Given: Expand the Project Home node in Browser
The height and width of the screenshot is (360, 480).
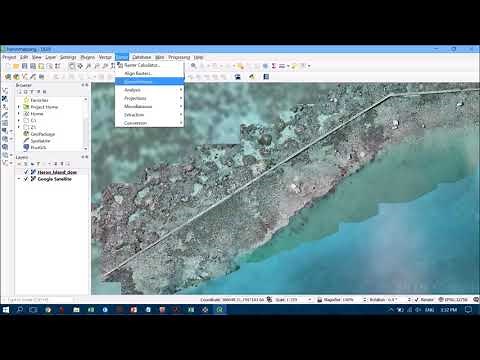Looking at the screenshot, I should [19, 107].
